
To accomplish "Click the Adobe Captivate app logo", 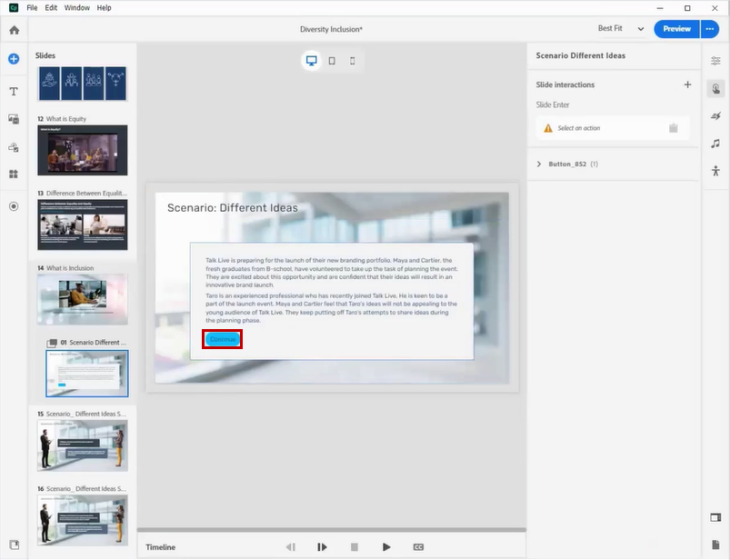I will [14, 8].
